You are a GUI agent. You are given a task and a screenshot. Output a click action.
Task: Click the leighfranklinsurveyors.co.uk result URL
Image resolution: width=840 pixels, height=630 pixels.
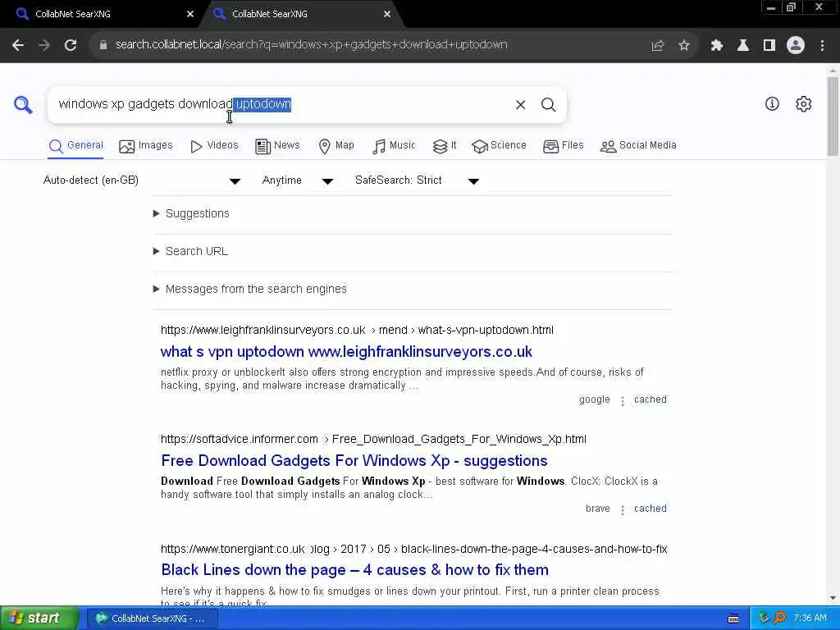click(x=357, y=330)
